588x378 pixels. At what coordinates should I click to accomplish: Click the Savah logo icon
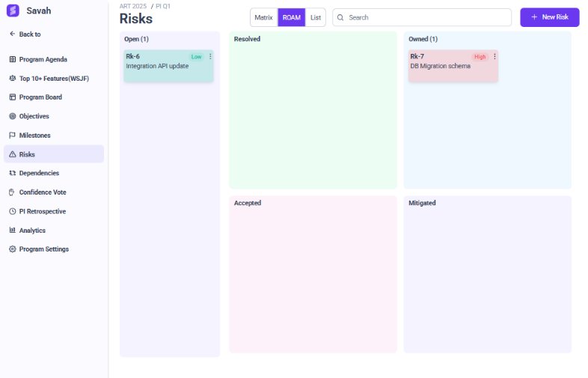coord(13,10)
